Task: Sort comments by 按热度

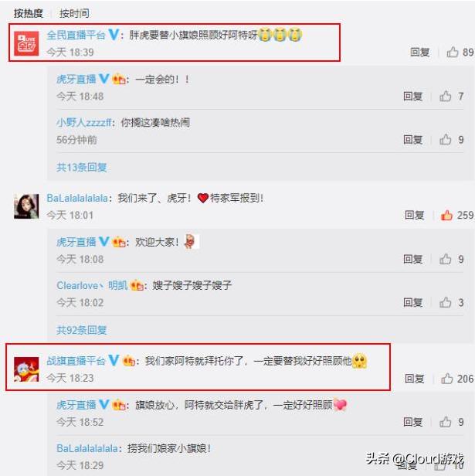Action: (x=29, y=13)
